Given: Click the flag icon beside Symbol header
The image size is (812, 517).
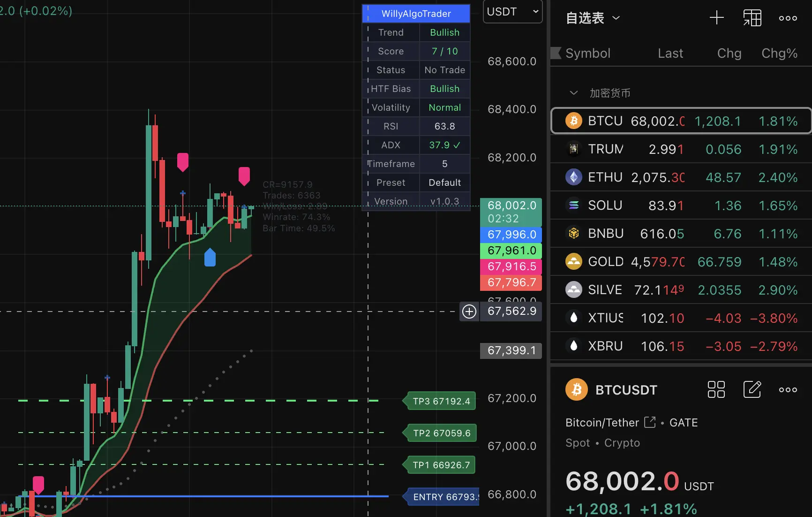Looking at the screenshot, I should tap(556, 53).
